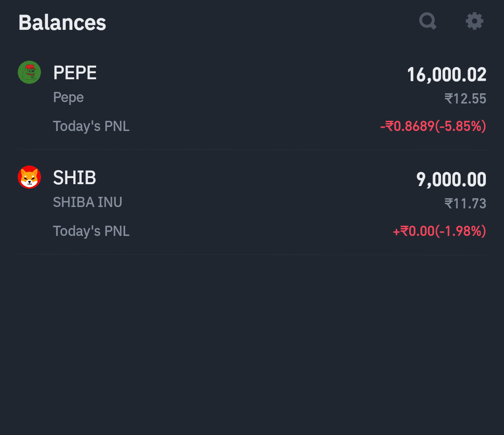
Task: Click SHIB PNL value +₹0.00(-1.98%)
Action: point(440,231)
